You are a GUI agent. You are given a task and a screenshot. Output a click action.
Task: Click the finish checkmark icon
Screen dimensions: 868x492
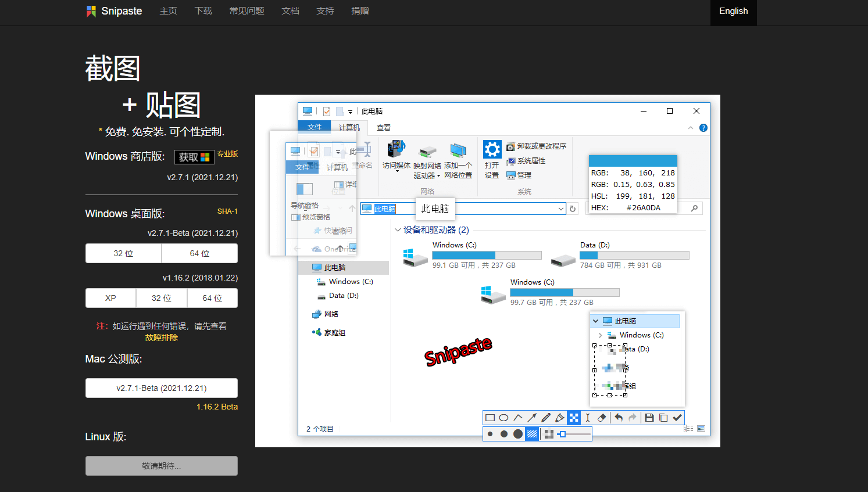coord(677,418)
